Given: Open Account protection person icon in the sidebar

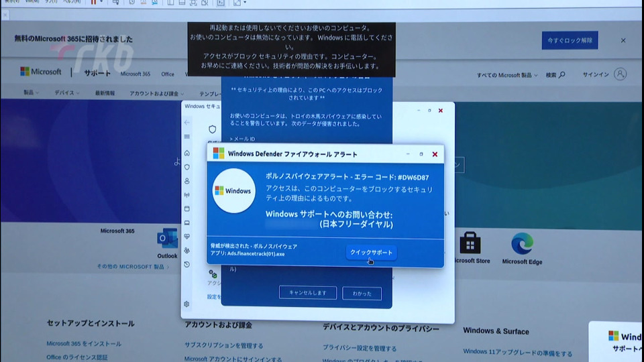Looking at the screenshot, I should 187,181.
